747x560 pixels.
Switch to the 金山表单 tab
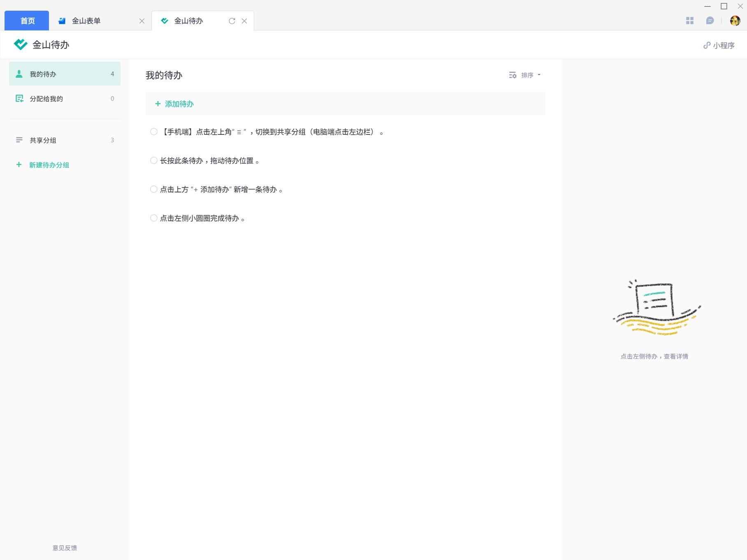pyautogui.click(x=86, y=20)
